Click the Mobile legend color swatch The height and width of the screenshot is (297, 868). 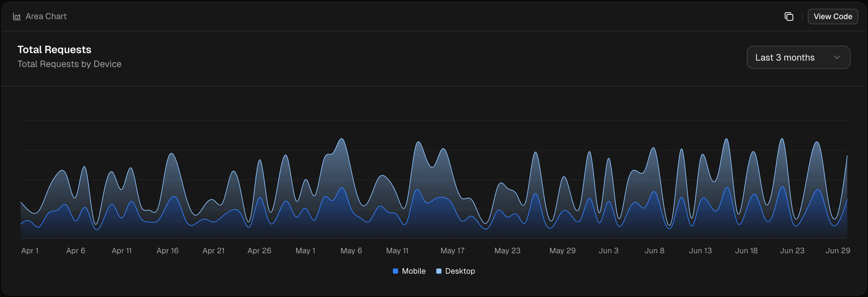point(395,271)
